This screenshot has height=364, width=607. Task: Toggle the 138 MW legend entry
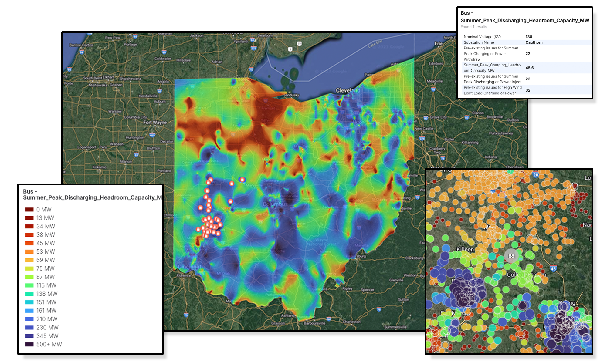click(x=46, y=294)
